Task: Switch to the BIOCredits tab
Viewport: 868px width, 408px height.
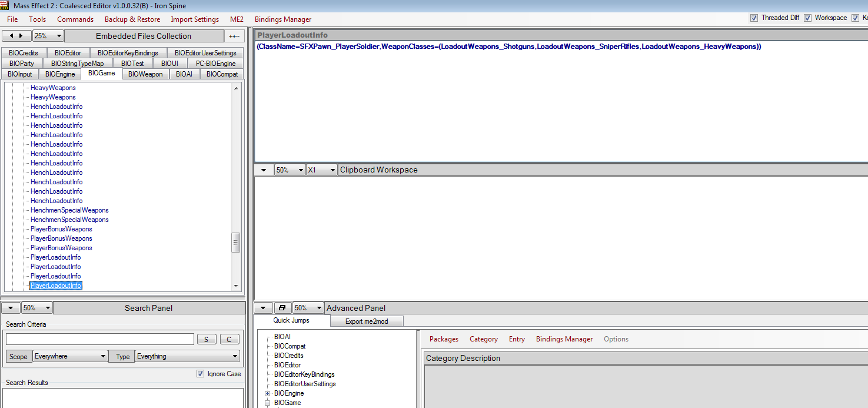Action: point(24,53)
